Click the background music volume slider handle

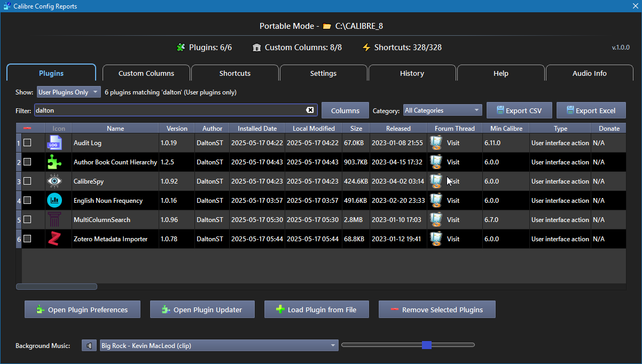point(426,345)
